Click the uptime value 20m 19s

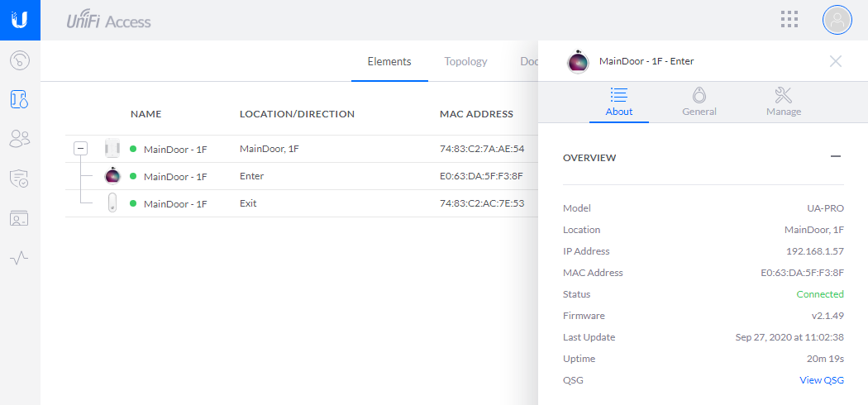click(x=825, y=359)
